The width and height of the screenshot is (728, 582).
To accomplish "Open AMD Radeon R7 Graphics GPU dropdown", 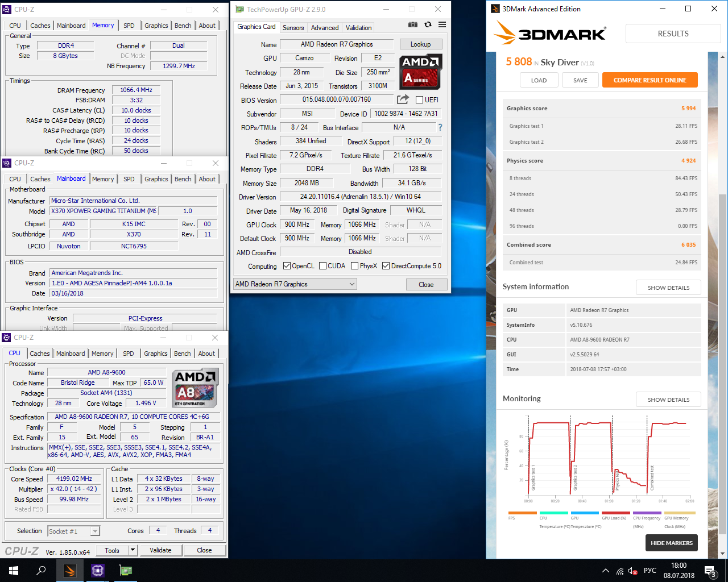I will [295, 284].
